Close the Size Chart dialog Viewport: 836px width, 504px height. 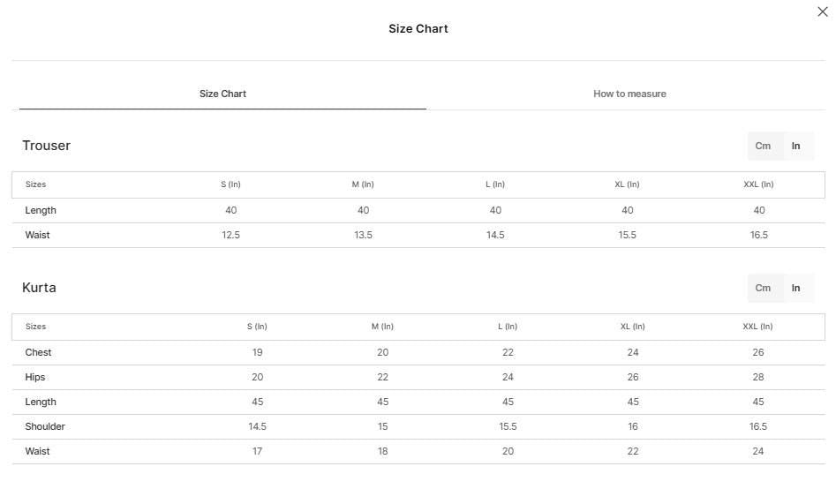[822, 11]
